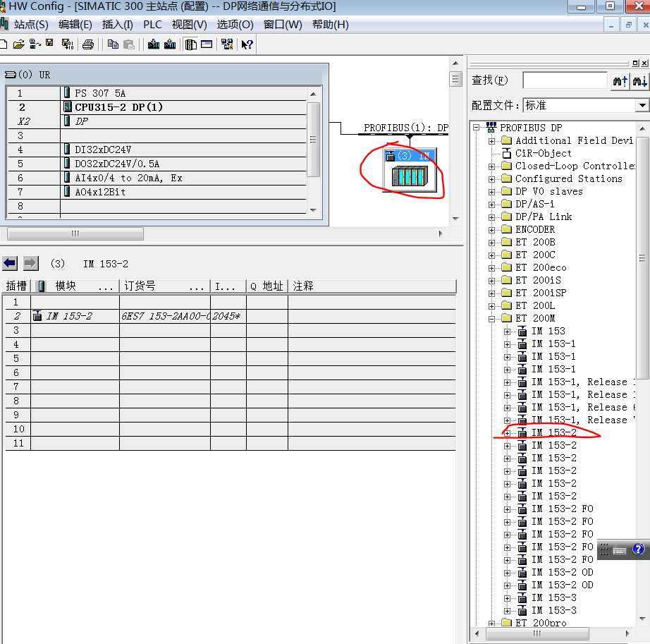
Task: Click the back navigation arrow button
Action: click(10, 263)
